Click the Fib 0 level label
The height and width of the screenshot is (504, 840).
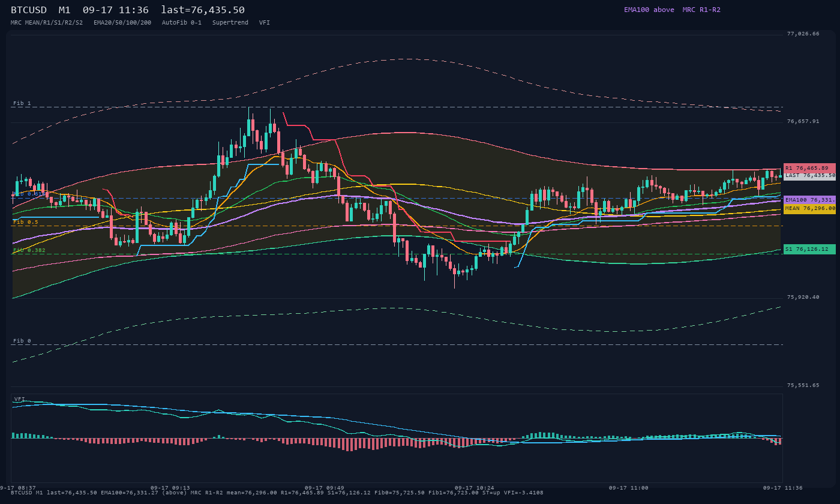click(22, 341)
